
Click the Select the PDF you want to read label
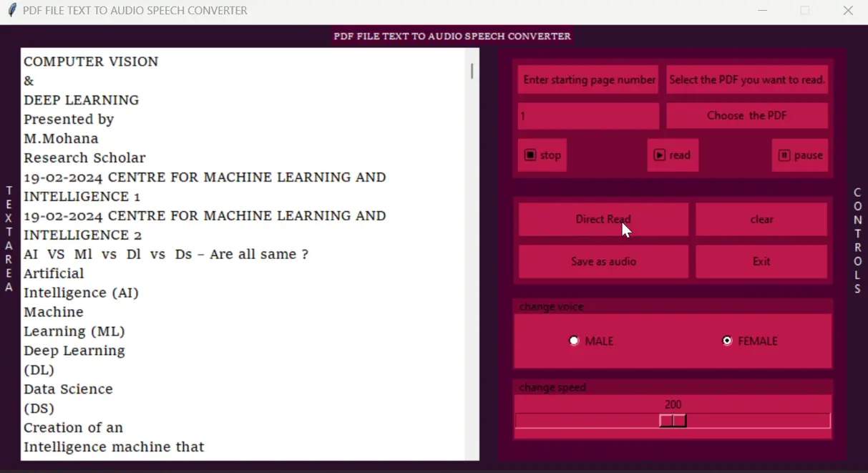pos(747,79)
